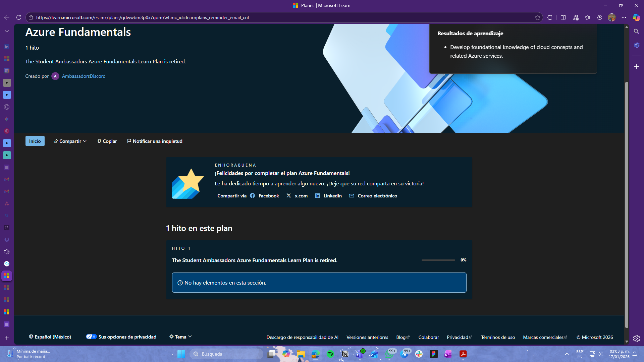Show hidden system tray icons
Screen dimensions: 644x362
pos(567,354)
